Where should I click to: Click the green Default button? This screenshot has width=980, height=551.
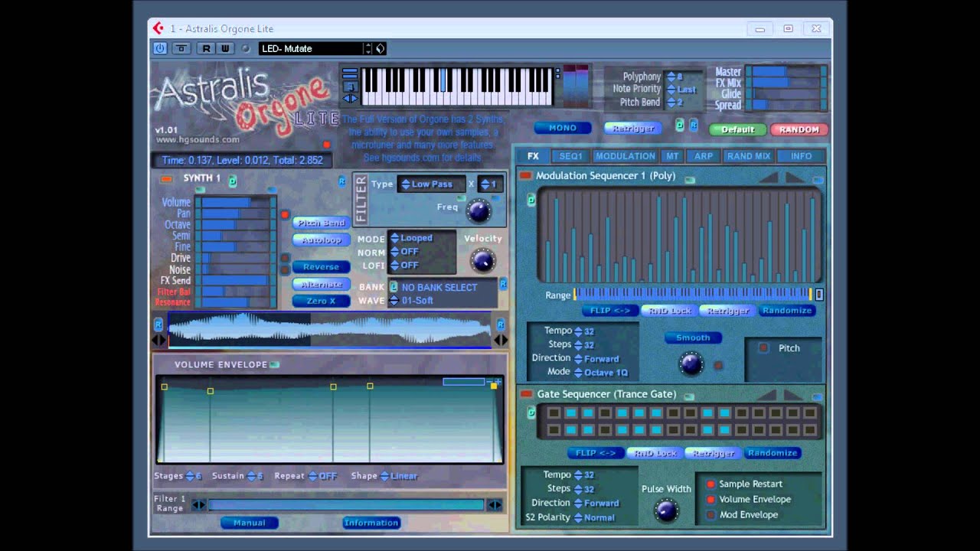tap(738, 129)
